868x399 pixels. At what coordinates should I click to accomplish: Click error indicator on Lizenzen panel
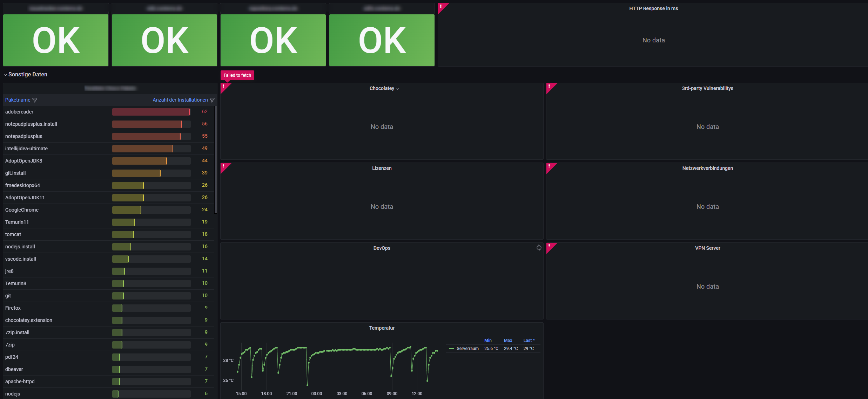pos(224,166)
